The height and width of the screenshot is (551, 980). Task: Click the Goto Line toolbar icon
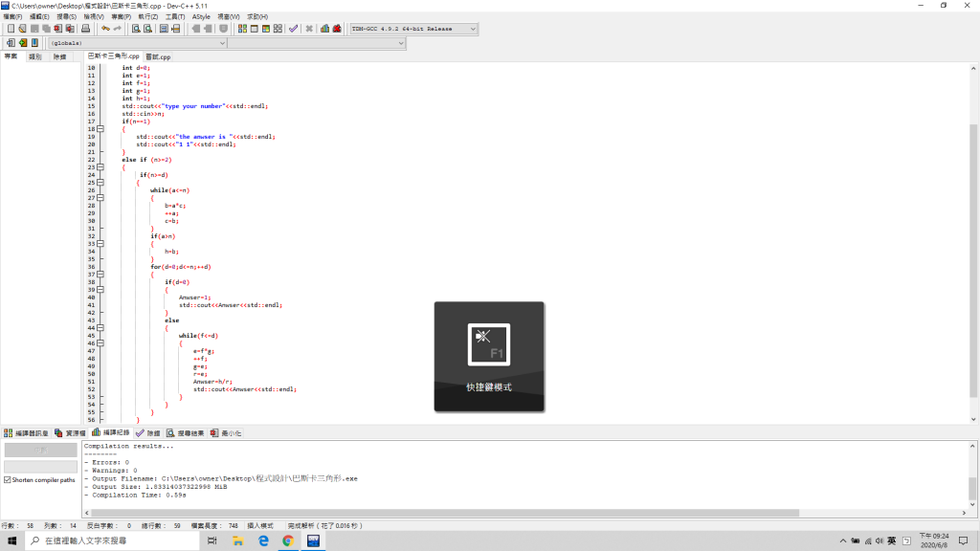(176, 29)
